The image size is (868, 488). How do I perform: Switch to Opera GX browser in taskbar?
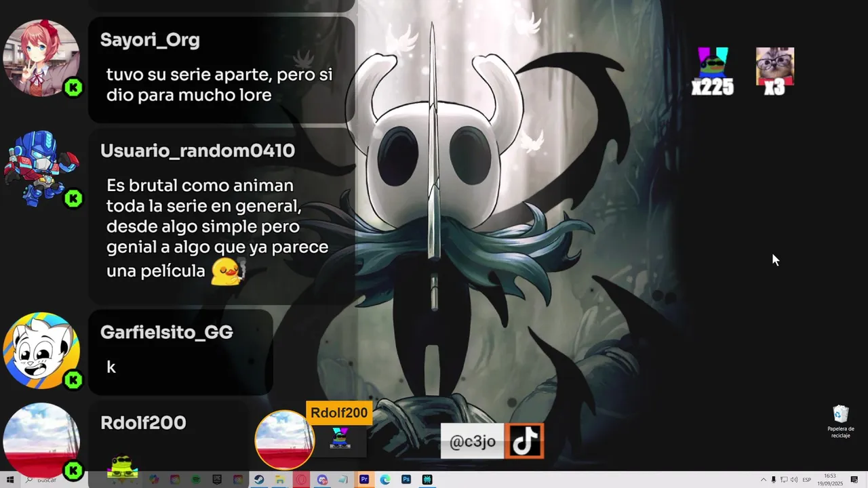tap(300, 480)
